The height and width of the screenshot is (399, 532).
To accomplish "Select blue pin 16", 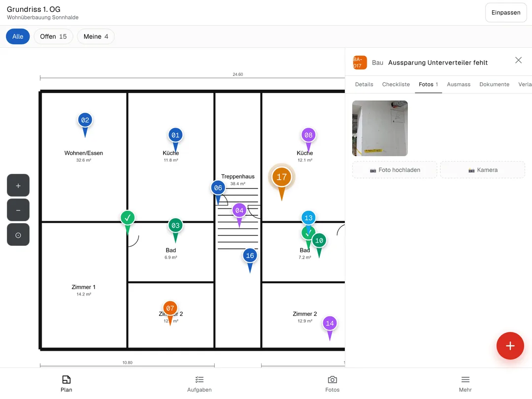I will (250, 256).
